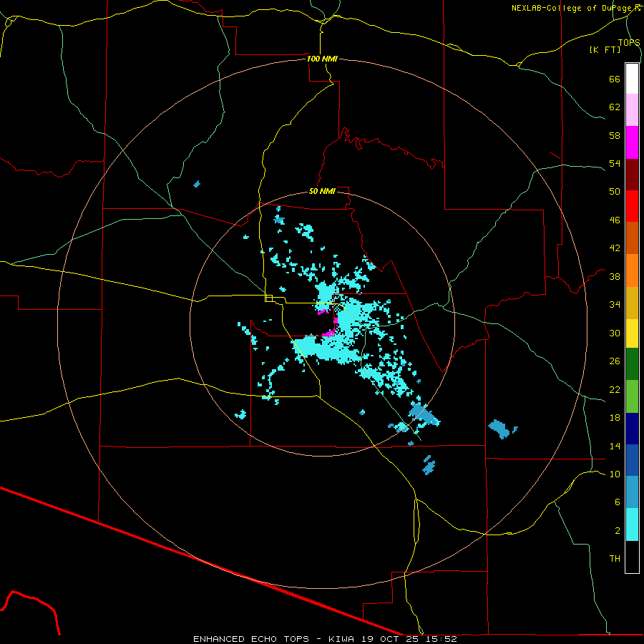This screenshot has height=644, width=644.
Task: Click the 18 legend value label
Action: pyautogui.click(x=615, y=418)
